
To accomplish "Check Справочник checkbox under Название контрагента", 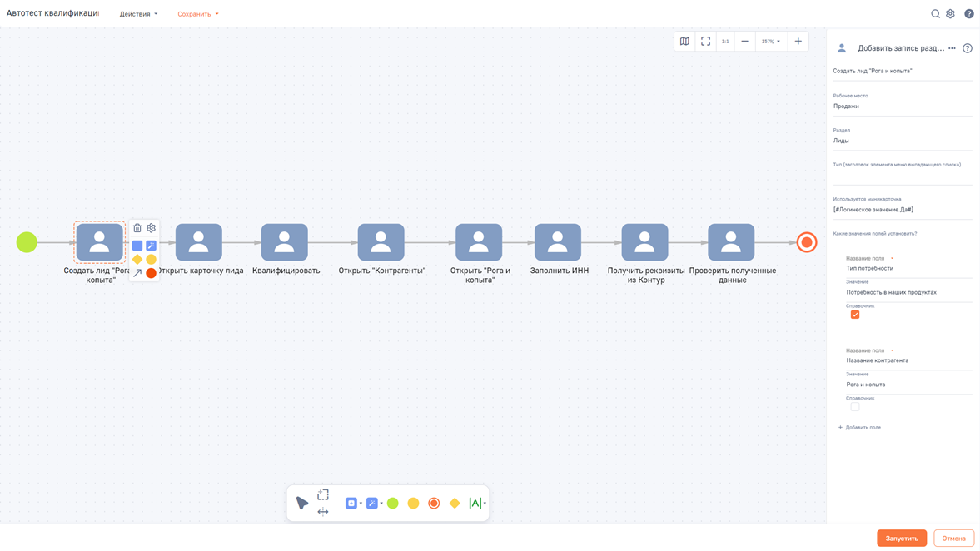I will pos(855,407).
